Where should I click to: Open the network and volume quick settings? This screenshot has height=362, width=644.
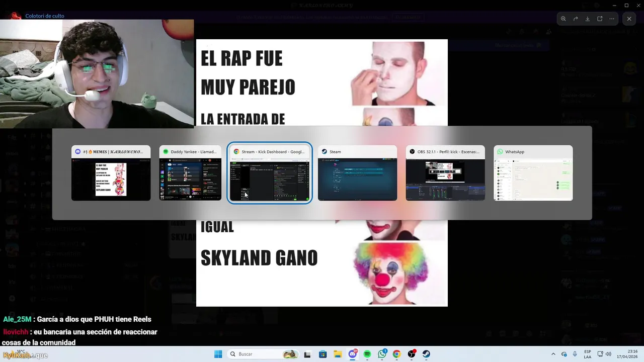coord(604,354)
